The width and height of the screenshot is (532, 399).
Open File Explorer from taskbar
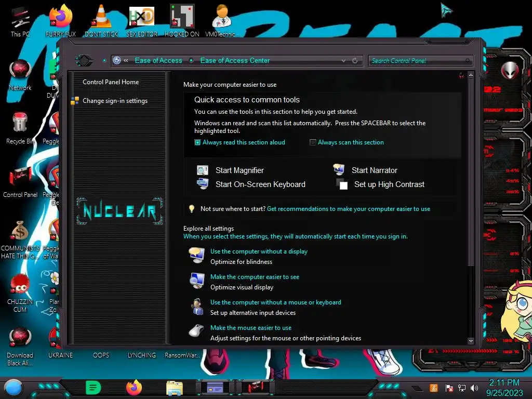tap(175, 388)
